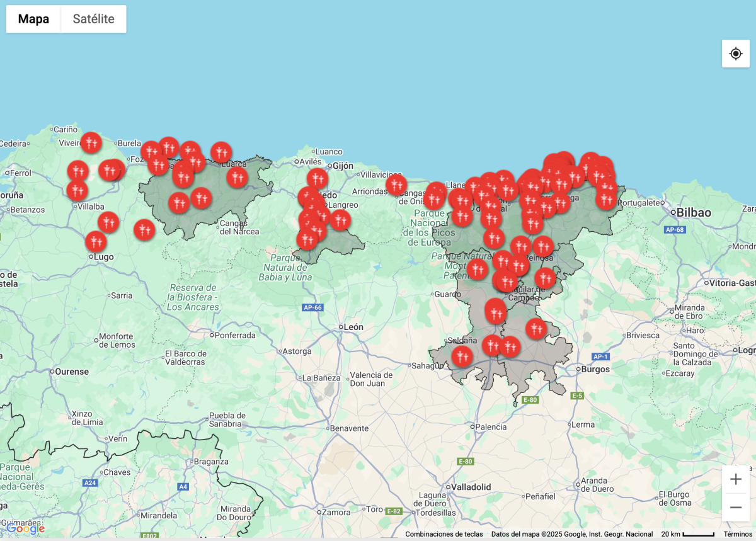Switch to the Satélite map view

93,19
